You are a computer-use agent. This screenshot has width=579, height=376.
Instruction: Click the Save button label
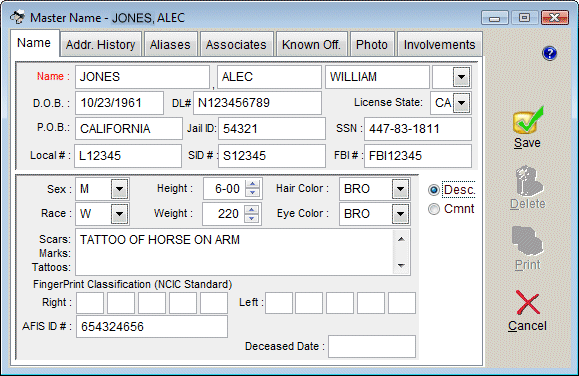click(x=527, y=143)
